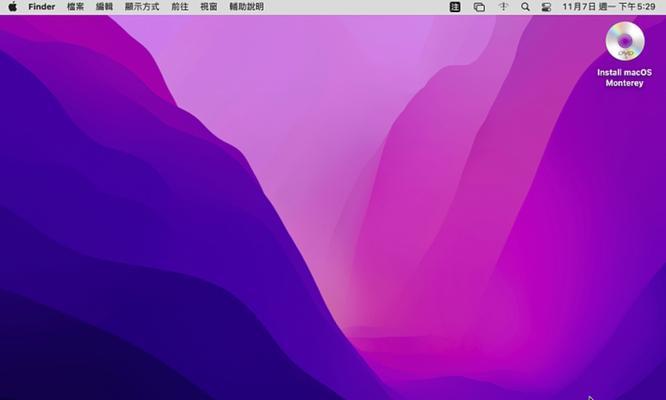Open the 顯示方式 (View) menu
The height and width of the screenshot is (400, 666).
[x=142, y=7]
